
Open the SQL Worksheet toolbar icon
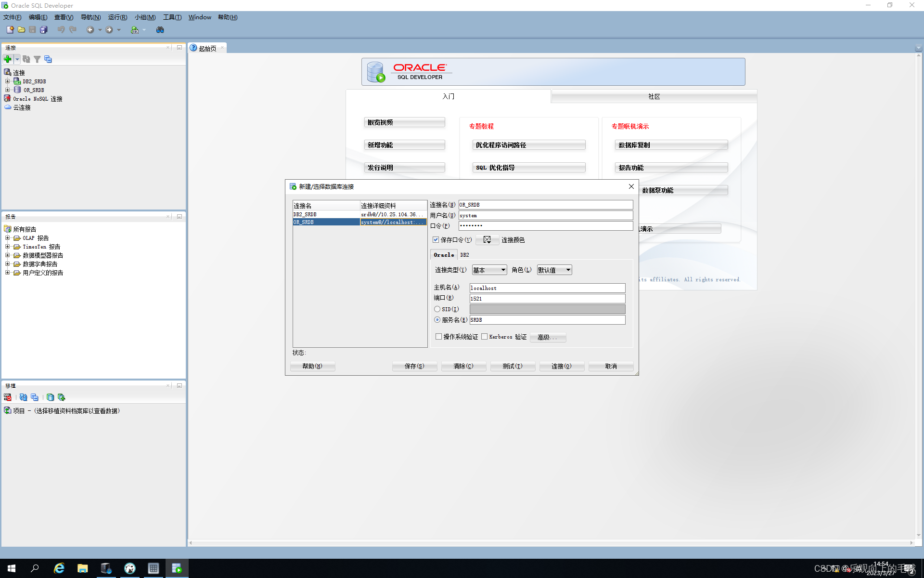pyautogui.click(x=135, y=30)
